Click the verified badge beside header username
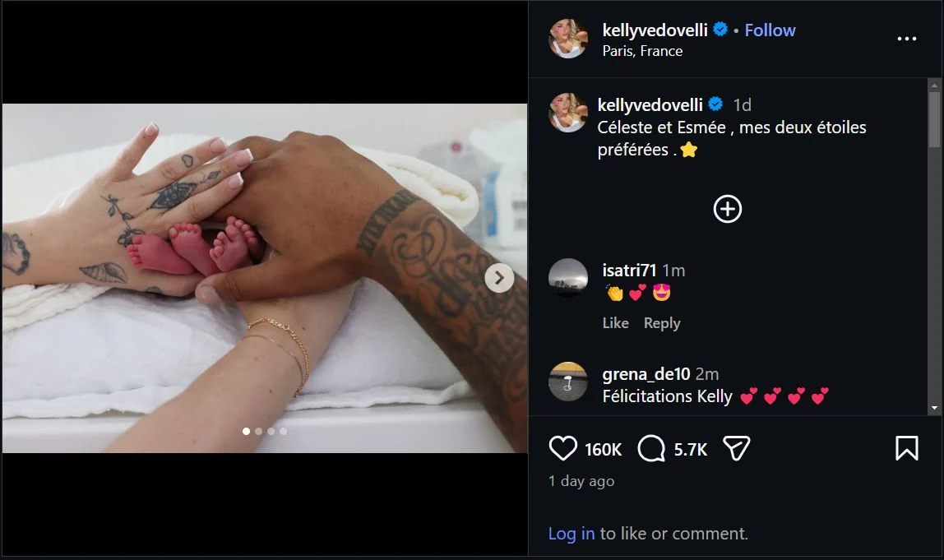 pos(720,29)
